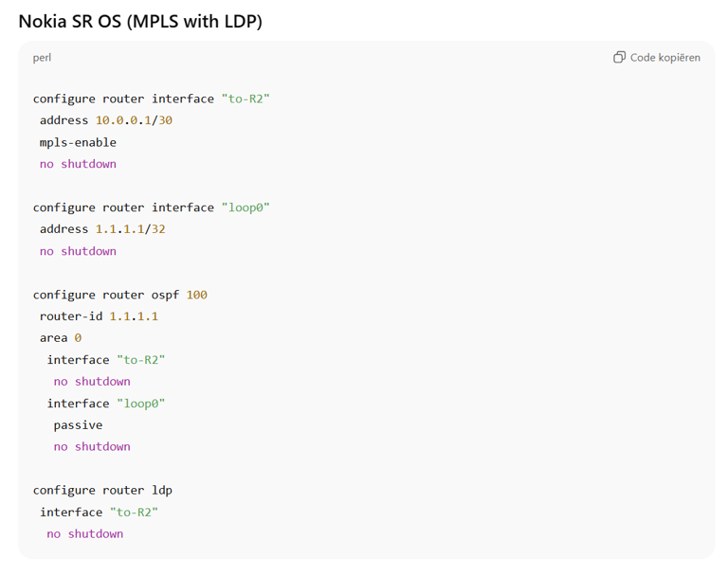Click interface "loop0" under area 0
This screenshot has width=728, height=576.
coord(106,404)
